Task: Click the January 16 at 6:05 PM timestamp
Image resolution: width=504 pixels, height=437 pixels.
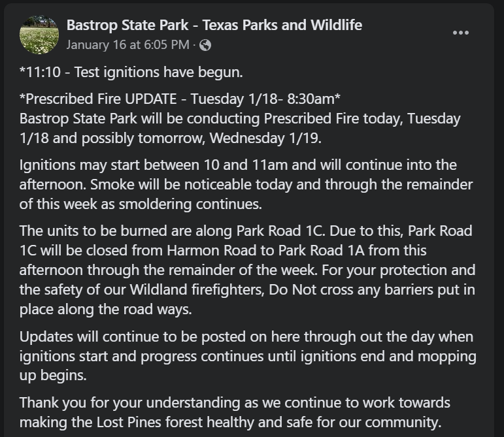Action: 127,45
